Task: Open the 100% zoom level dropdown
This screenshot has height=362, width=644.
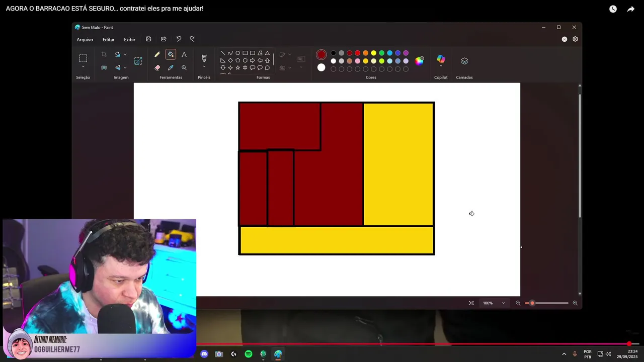Action: click(x=494, y=303)
